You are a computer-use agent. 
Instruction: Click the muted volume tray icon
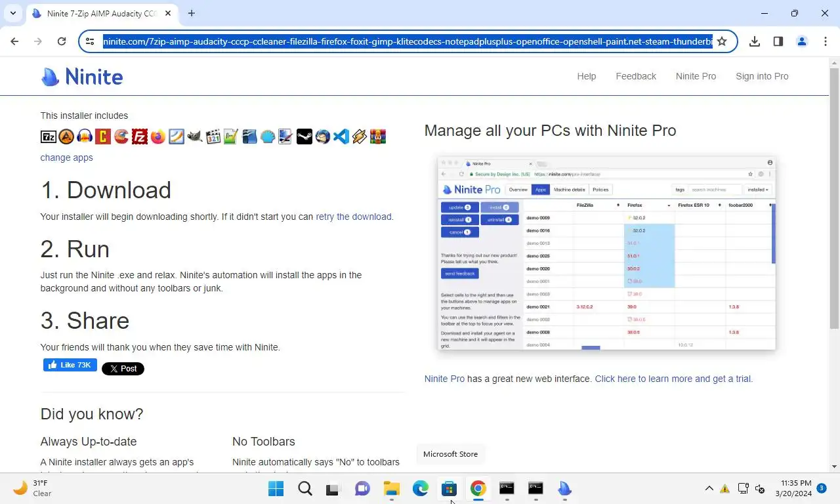coord(760,488)
